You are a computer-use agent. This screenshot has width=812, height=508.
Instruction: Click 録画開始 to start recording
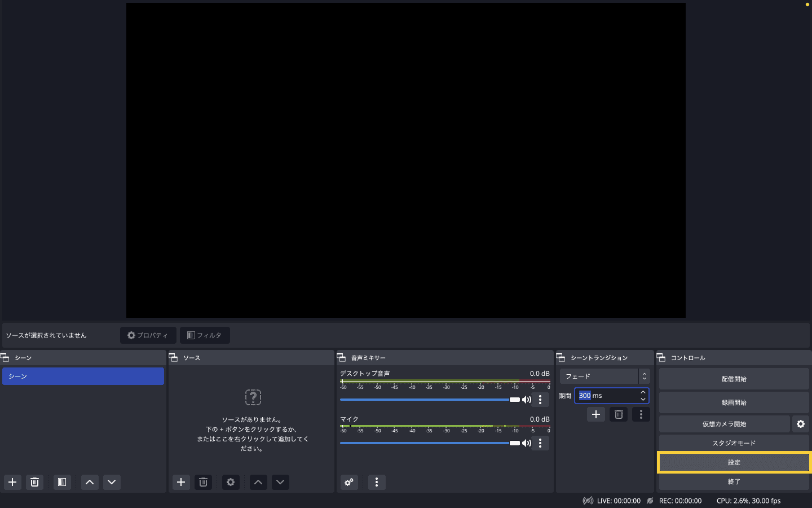coord(734,402)
